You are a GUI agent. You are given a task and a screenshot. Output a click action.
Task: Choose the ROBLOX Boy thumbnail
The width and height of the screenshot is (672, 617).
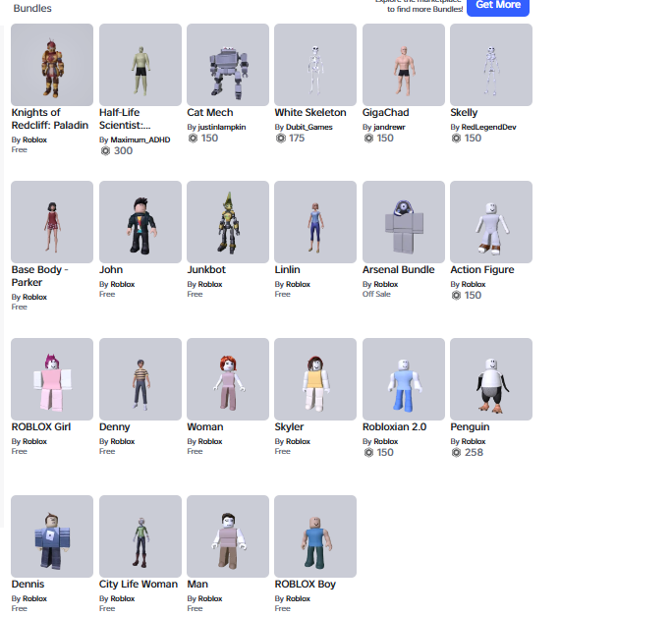coord(315,536)
